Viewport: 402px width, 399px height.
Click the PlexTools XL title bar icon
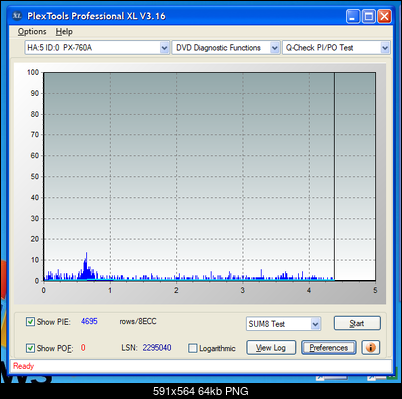click(x=17, y=16)
